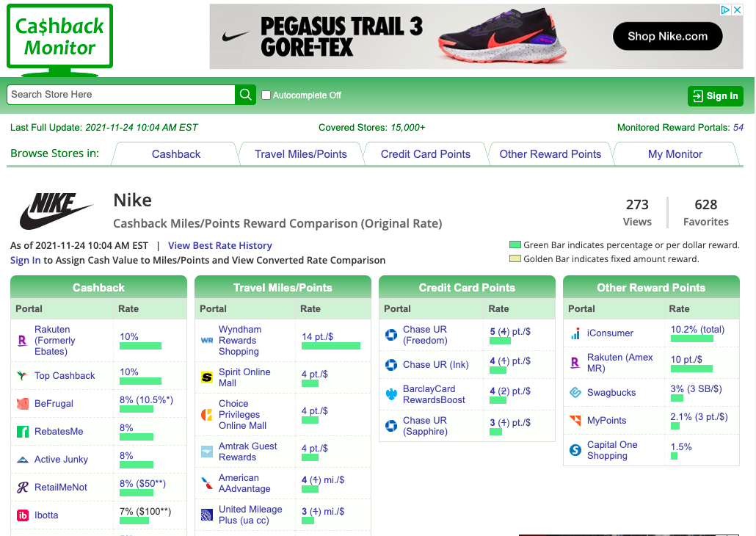Close the Nike banner advertisement
756x536 pixels.
pyautogui.click(x=737, y=10)
